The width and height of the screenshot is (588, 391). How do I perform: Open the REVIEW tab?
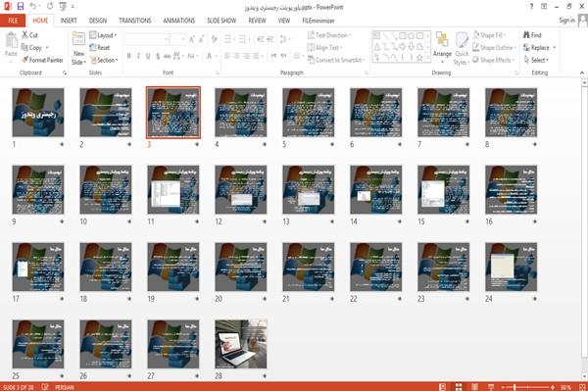point(257,21)
